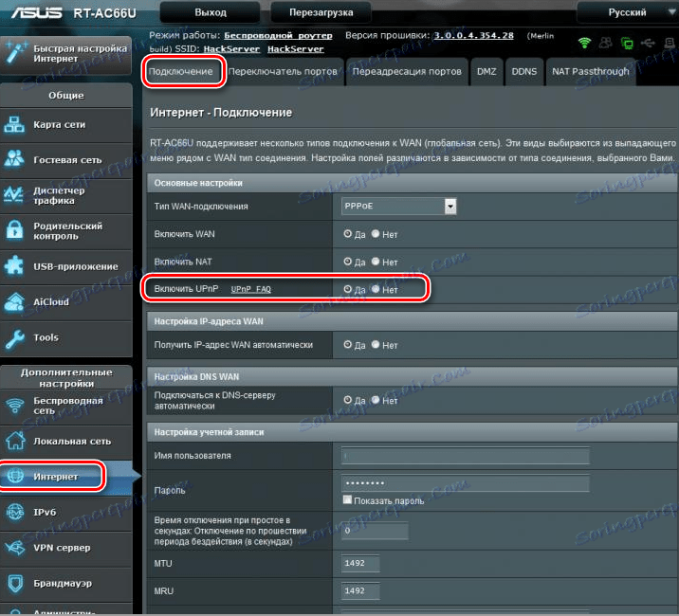The image size is (679, 616).
Task: Click the Имя пользователя input field
Action: tap(465, 456)
